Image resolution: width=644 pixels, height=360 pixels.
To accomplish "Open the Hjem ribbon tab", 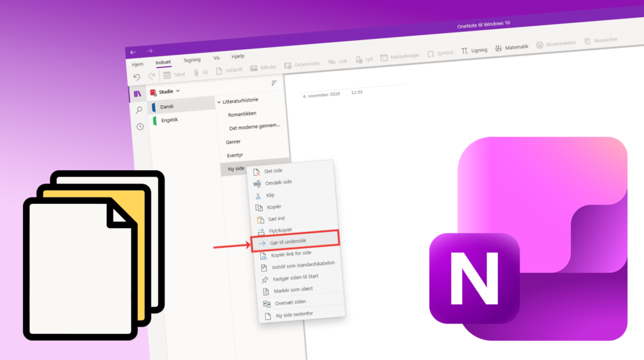I will [138, 64].
